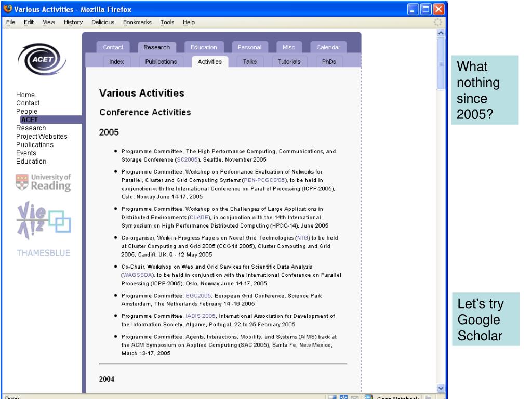Follow the IADIS 2005 link
The image size is (532, 399).
pos(201,316)
